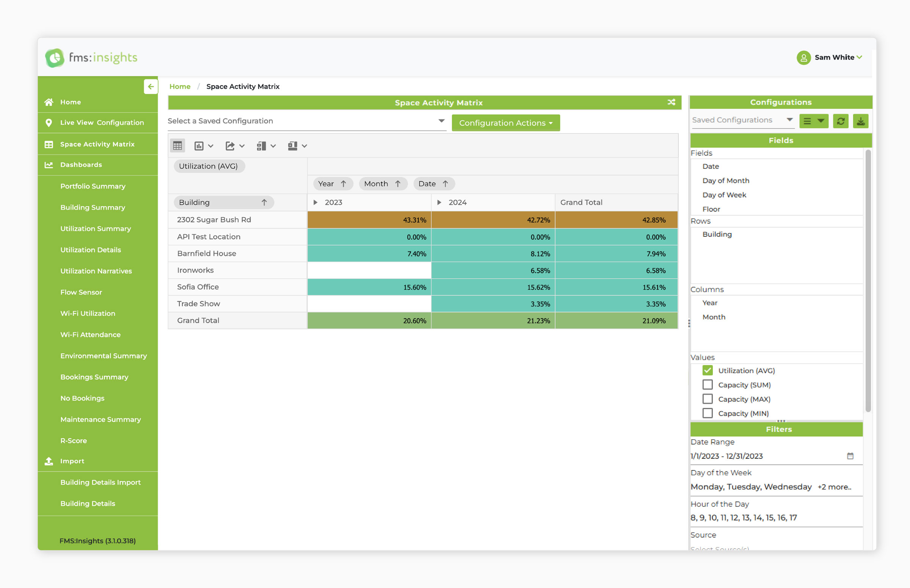
Task: Open Utilization Summary dashboard
Action: (96, 229)
